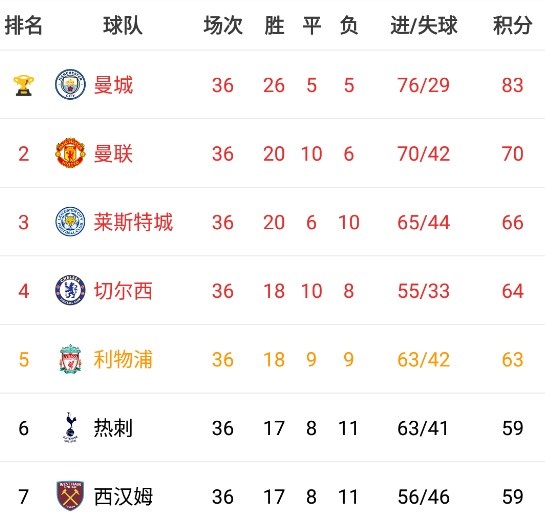This screenshot has width=545, height=517.
Task: Select the 利物浦 team name
Action: (123, 359)
